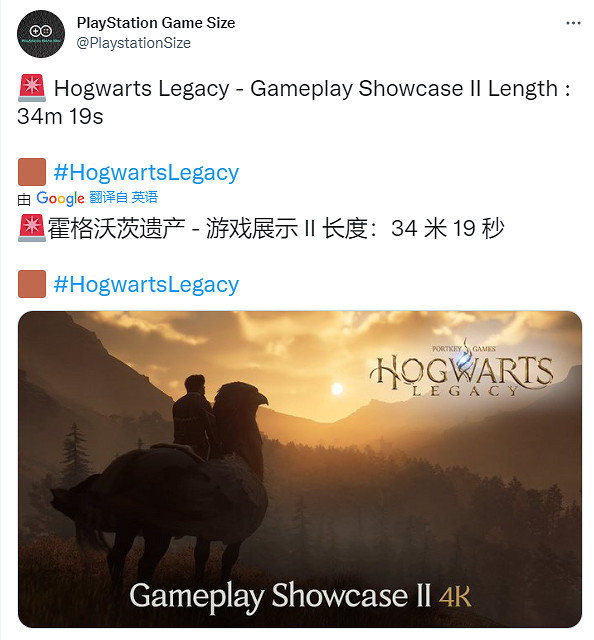Viewport: 594px width, 640px height.
Task: Open the @PlaystationSize handle link
Action: [133, 43]
